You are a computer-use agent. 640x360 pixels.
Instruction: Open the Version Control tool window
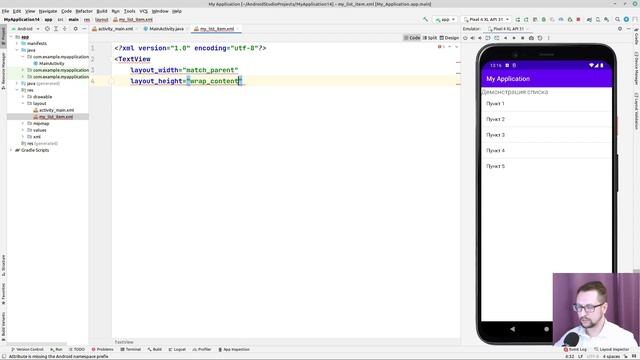(x=27, y=349)
